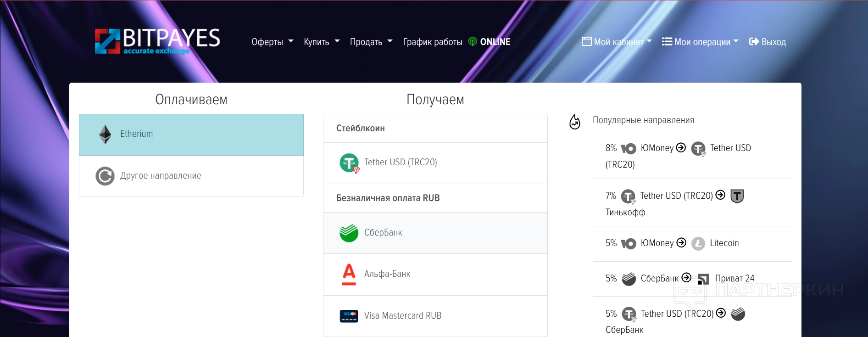The height and width of the screenshot is (337, 868).
Task: Click the arrow icon in the Приват 24 row
Action: [686, 277]
